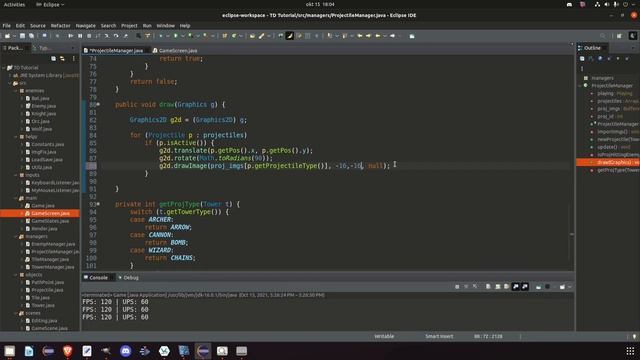Click the Coverage launch icon
This screenshot has width=640, height=360.
pos(190,36)
